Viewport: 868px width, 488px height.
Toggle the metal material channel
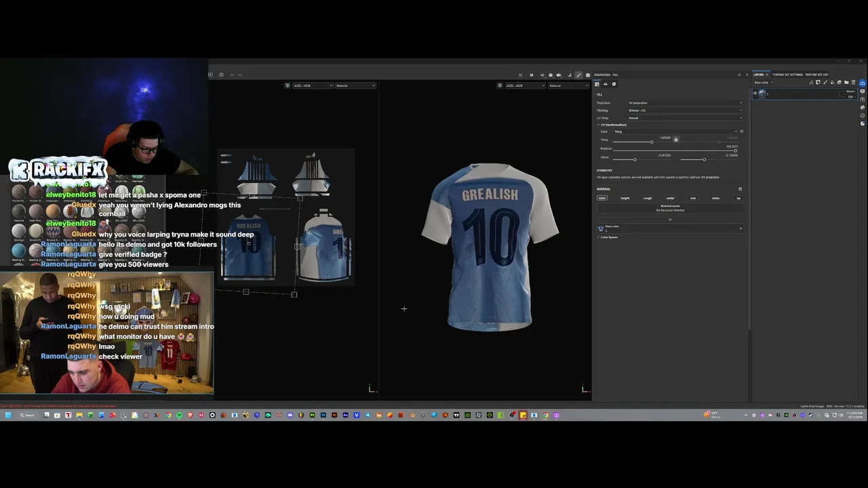tap(670, 198)
